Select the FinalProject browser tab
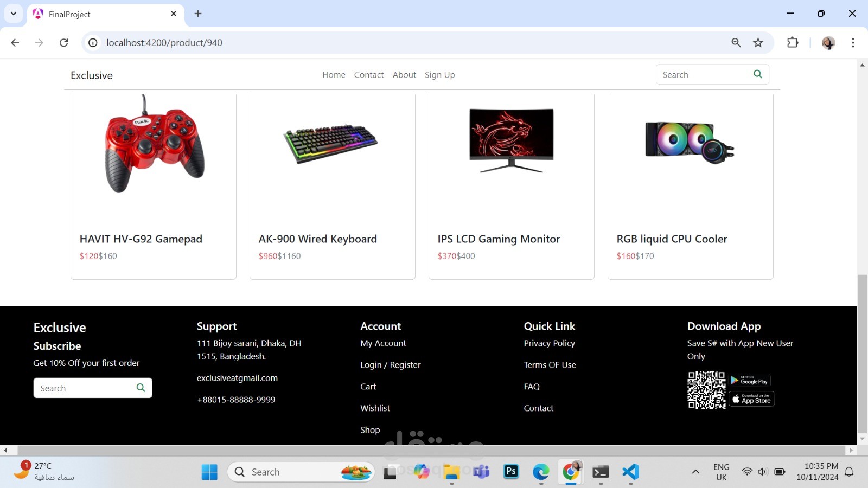 pyautogui.click(x=106, y=14)
